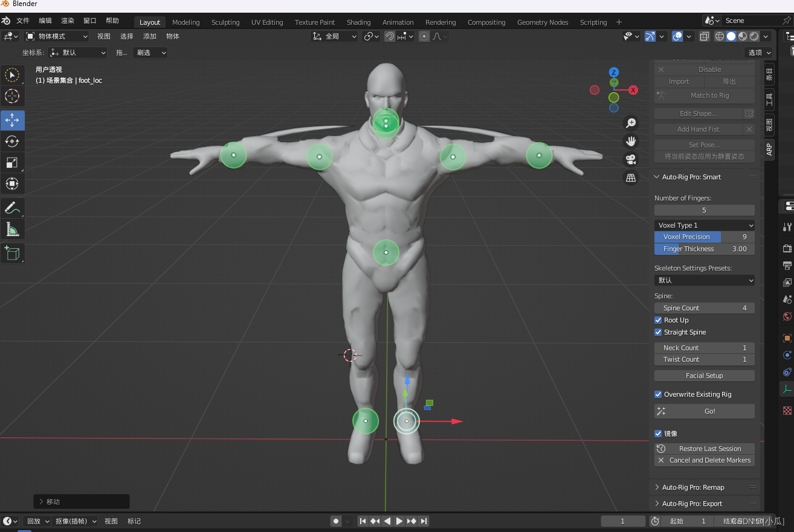Choose the Measure tool
794x532 pixels.
pyautogui.click(x=12, y=229)
